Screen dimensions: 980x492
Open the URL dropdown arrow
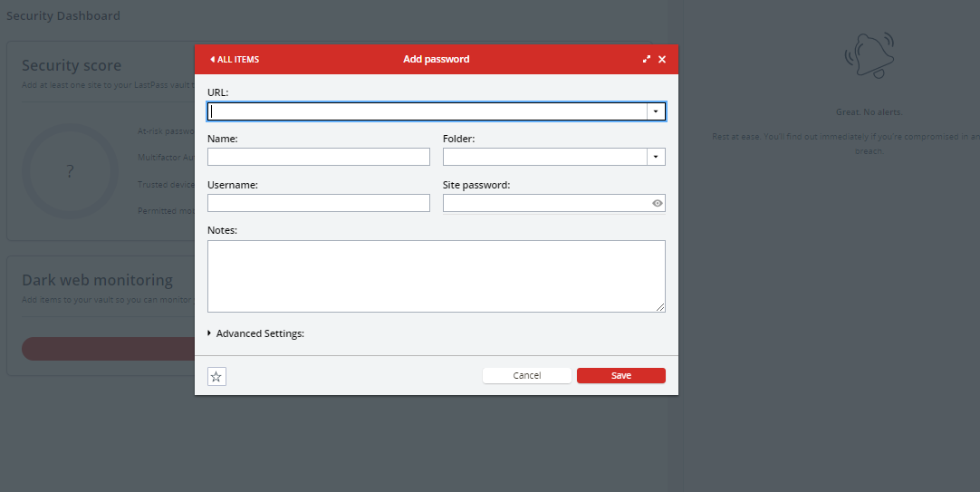pos(656,111)
